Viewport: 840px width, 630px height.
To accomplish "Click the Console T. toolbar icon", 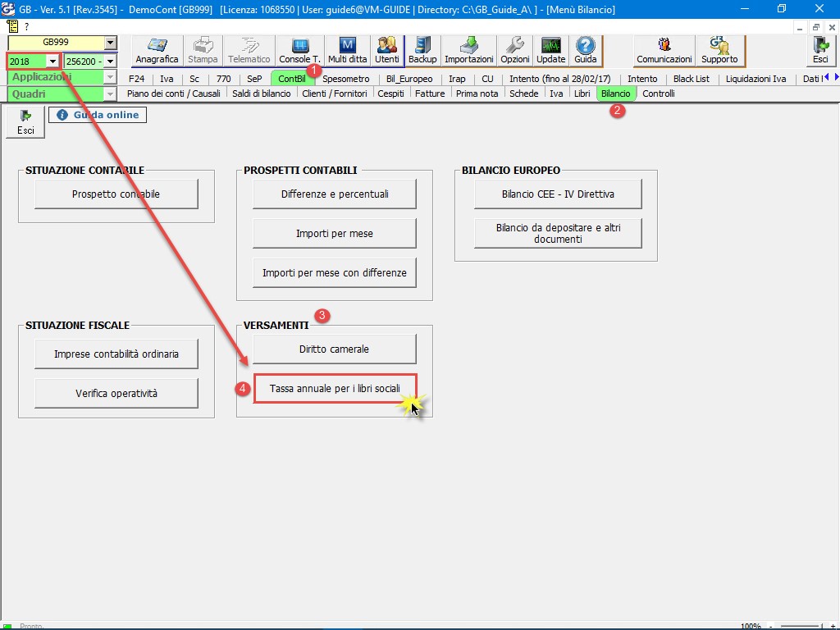I will [299, 50].
